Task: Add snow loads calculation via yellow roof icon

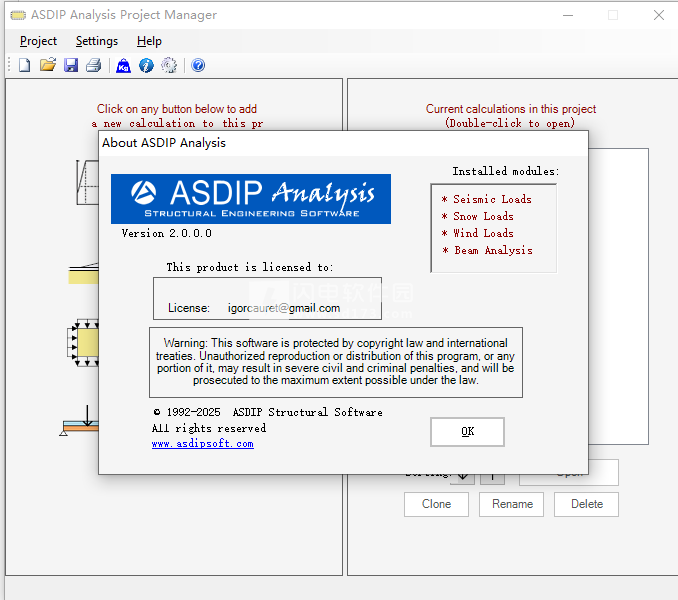Action: [x=83, y=273]
